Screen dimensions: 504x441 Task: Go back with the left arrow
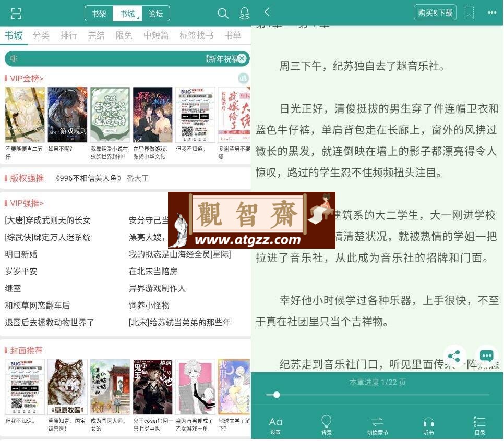tap(267, 12)
